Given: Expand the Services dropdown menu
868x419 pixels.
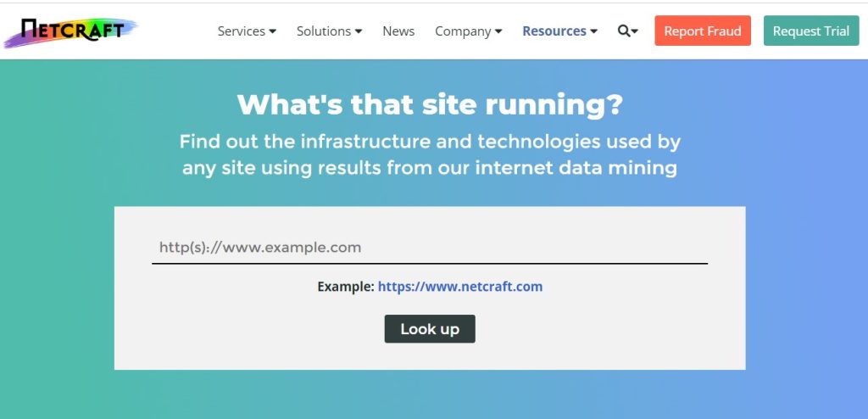Looking at the screenshot, I should (247, 31).
